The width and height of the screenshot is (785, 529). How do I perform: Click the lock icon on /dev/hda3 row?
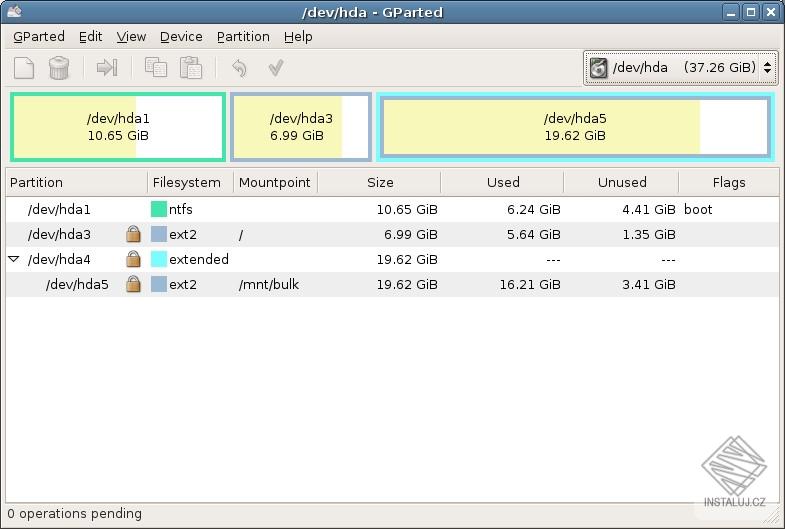tap(133, 234)
